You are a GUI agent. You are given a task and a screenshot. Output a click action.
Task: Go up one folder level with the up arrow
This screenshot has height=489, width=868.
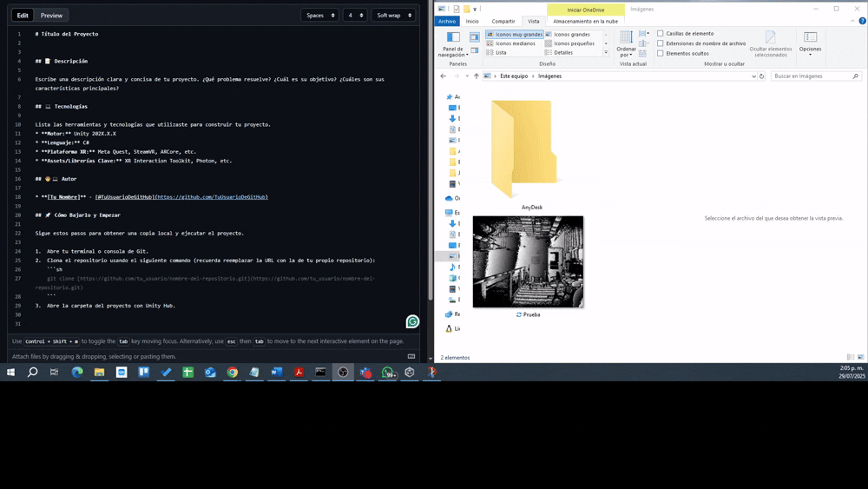tap(476, 76)
